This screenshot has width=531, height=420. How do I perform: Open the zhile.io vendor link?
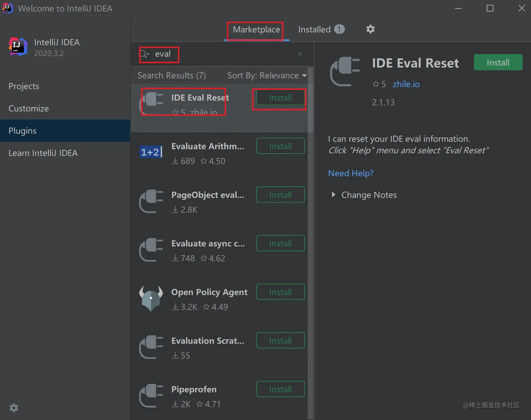pos(406,84)
